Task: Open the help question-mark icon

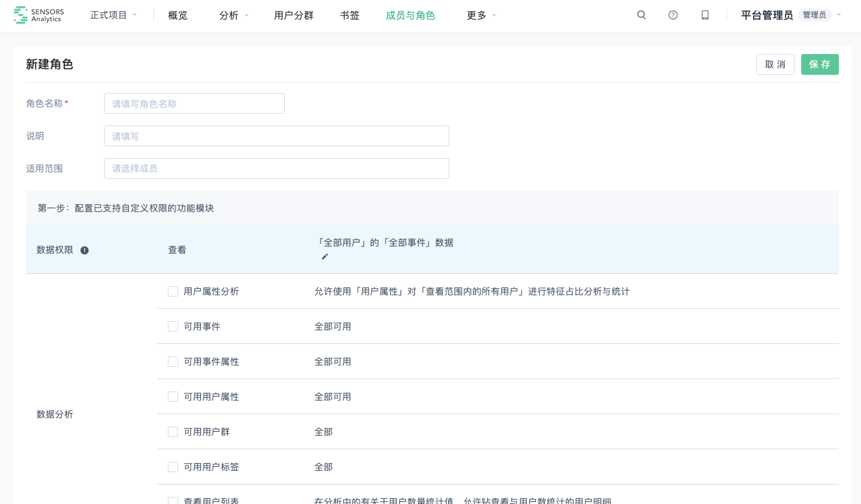Action: [x=673, y=15]
